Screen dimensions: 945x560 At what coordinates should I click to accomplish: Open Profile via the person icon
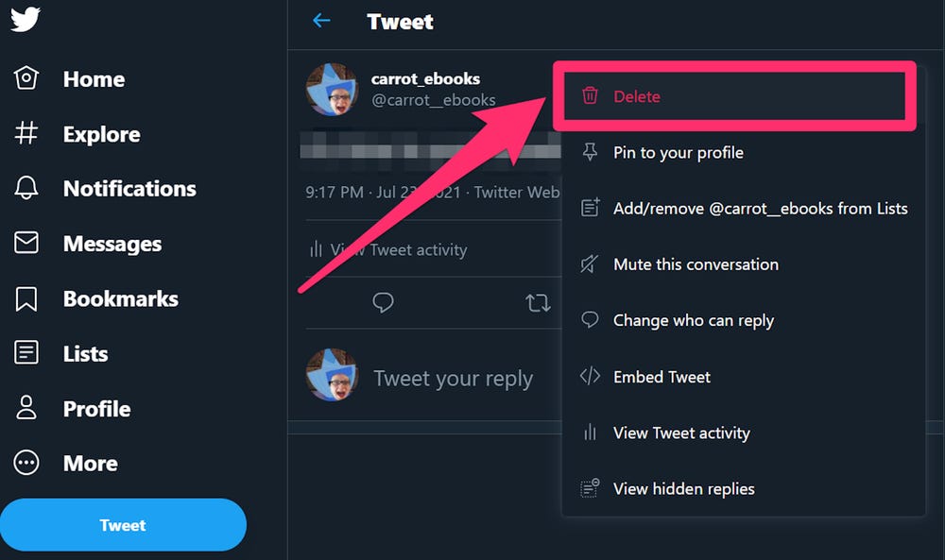pyautogui.click(x=28, y=408)
